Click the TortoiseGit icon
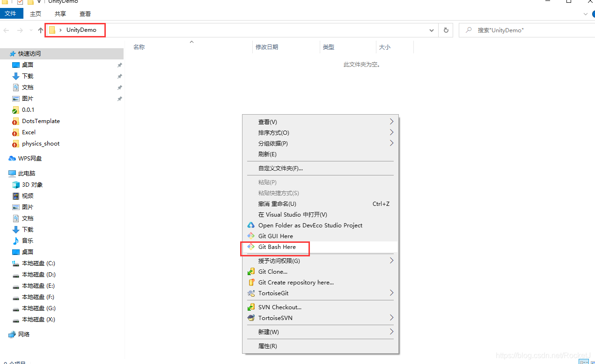The image size is (595, 364). (251, 293)
